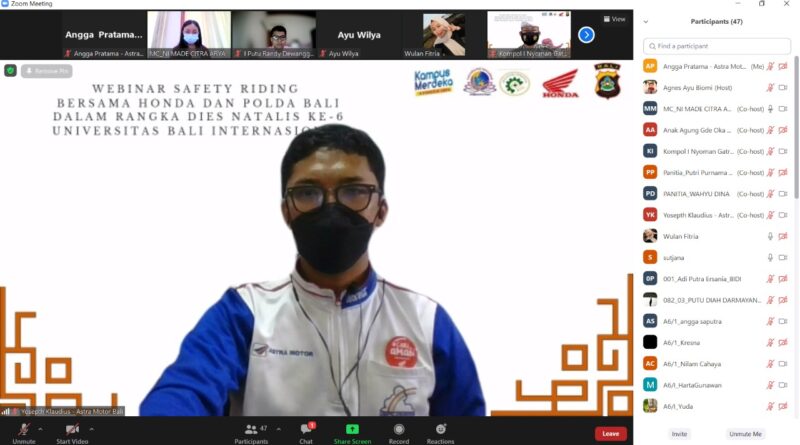800x445 pixels.
Task: Click AC avatar for A6/1_Nilam Cahaya
Action: pos(650,364)
